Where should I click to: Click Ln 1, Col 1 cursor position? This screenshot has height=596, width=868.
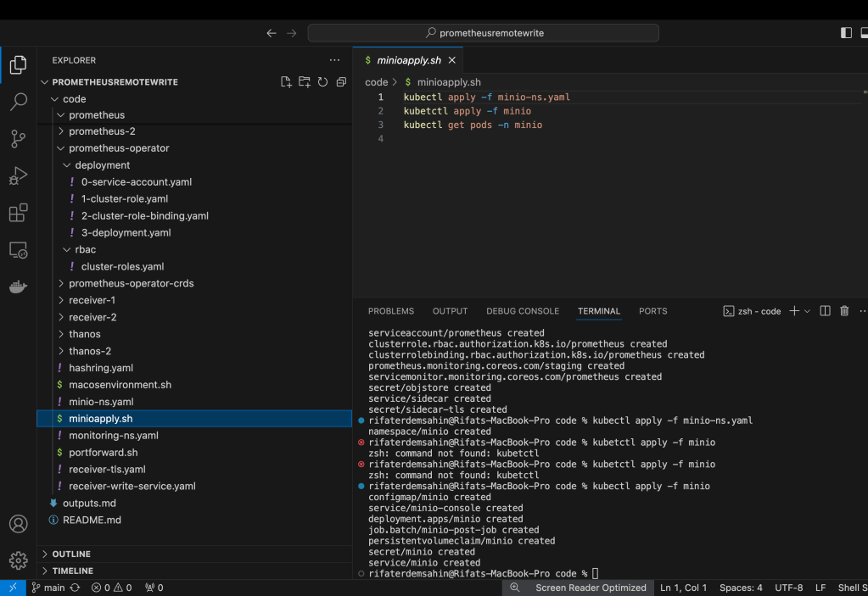click(683, 588)
